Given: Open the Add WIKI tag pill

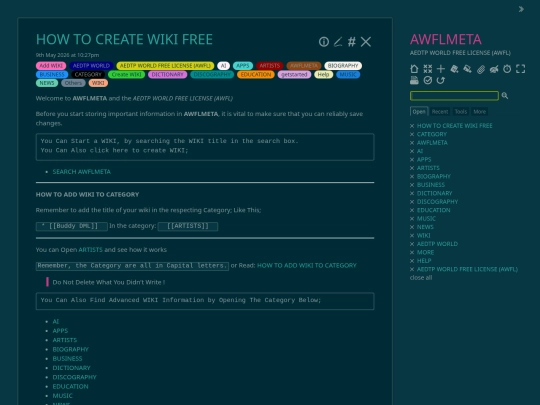Looking at the screenshot, I should click(51, 66).
